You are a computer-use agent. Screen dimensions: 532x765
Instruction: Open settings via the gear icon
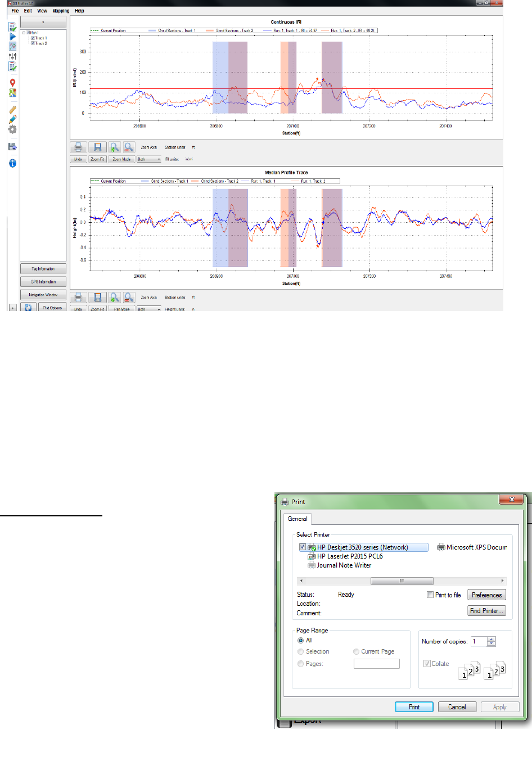point(12,129)
